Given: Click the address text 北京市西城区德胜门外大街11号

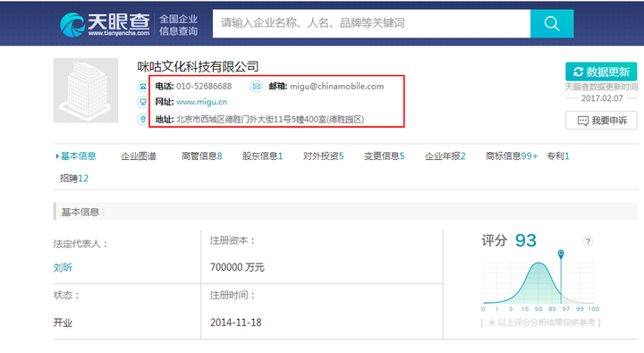Looking at the screenshot, I should pyautogui.click(x=233, y=120).
